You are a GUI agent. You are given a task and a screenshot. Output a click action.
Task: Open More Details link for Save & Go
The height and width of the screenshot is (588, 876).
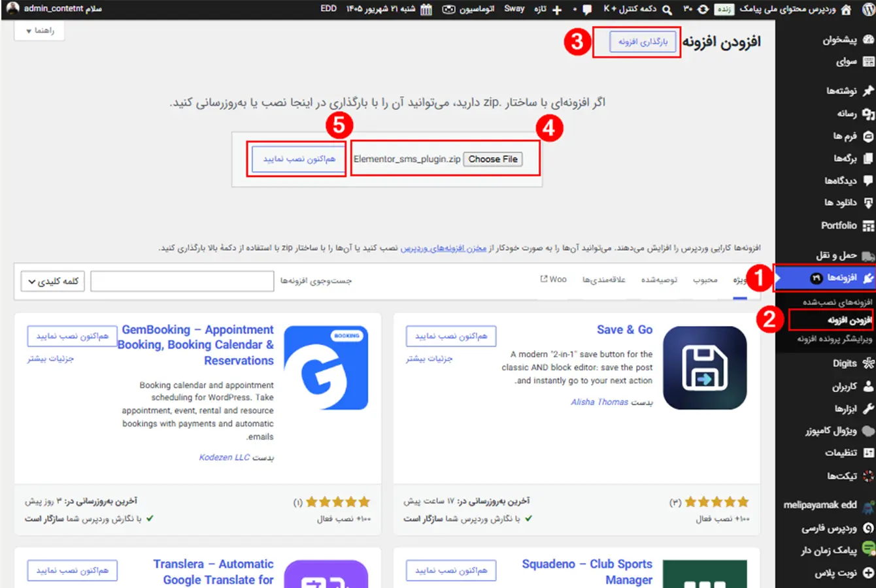point(429,359)
